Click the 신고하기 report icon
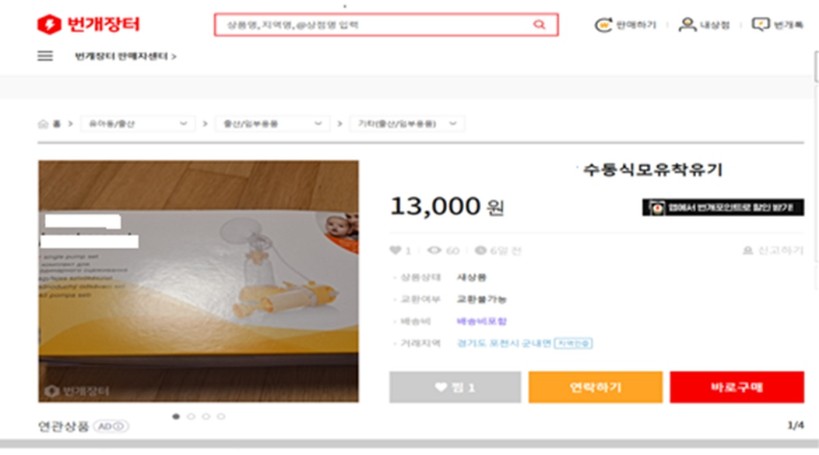 [747, 250]
